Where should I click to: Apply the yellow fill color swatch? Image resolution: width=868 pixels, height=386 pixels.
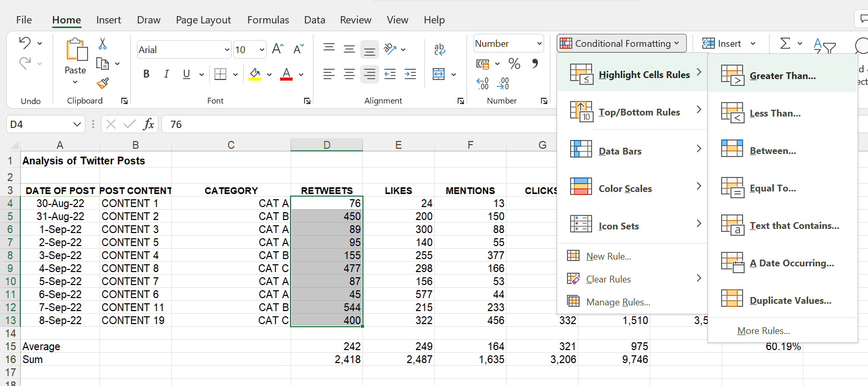[x=255, y=74]
